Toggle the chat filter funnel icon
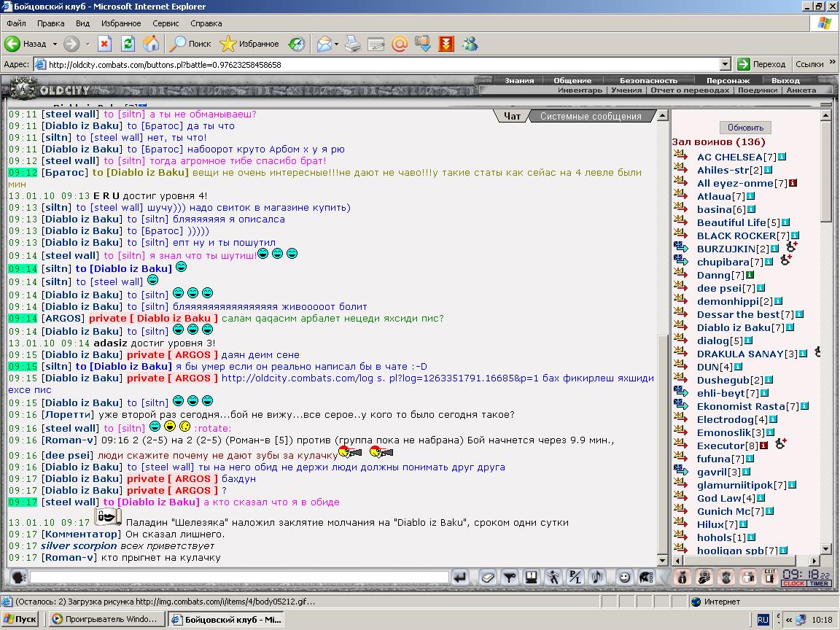840x630 pixels. (509, 577)
